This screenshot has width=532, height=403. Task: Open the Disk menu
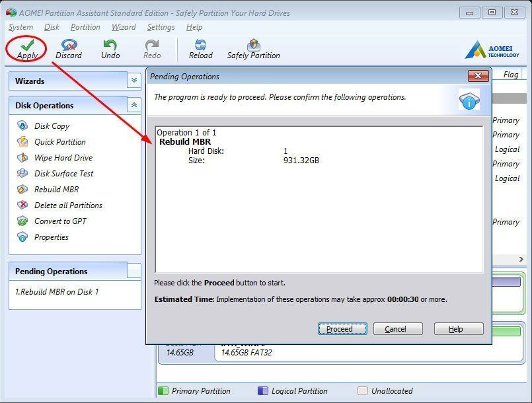coord(52,27)
